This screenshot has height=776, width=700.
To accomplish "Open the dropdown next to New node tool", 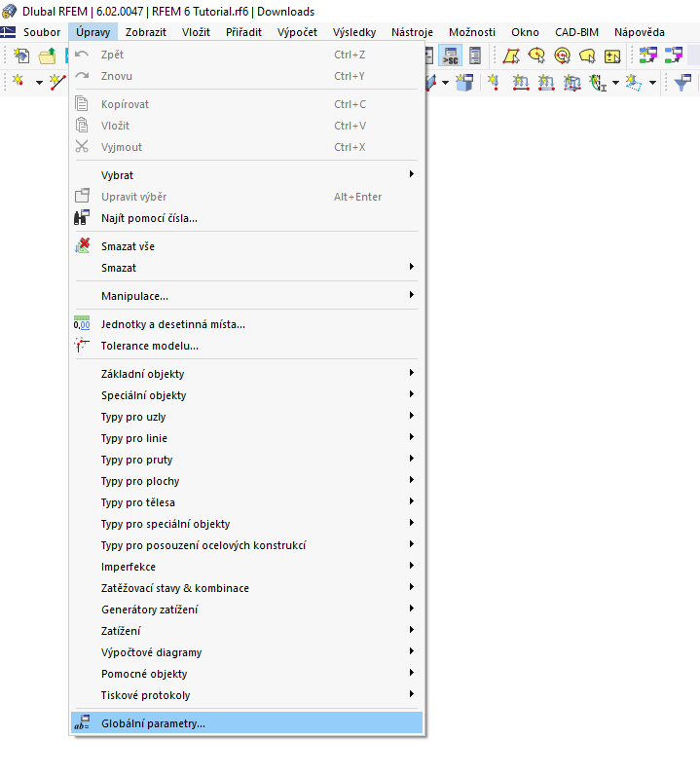I will tap(39, 83).
